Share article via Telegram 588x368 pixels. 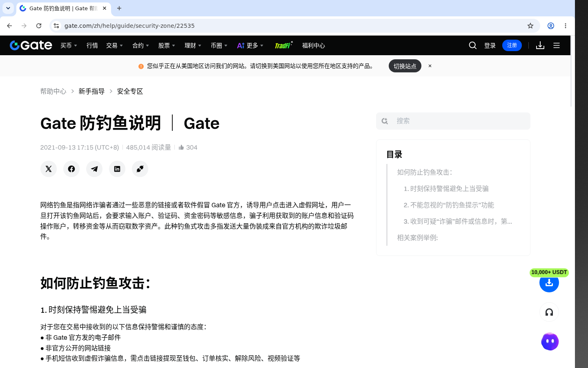94,169
